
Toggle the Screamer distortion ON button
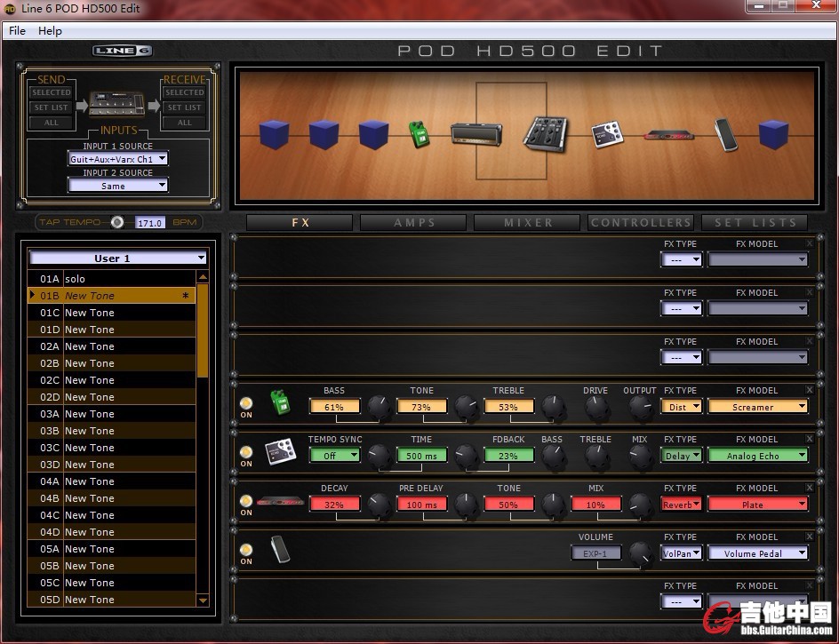coord(246,403)
